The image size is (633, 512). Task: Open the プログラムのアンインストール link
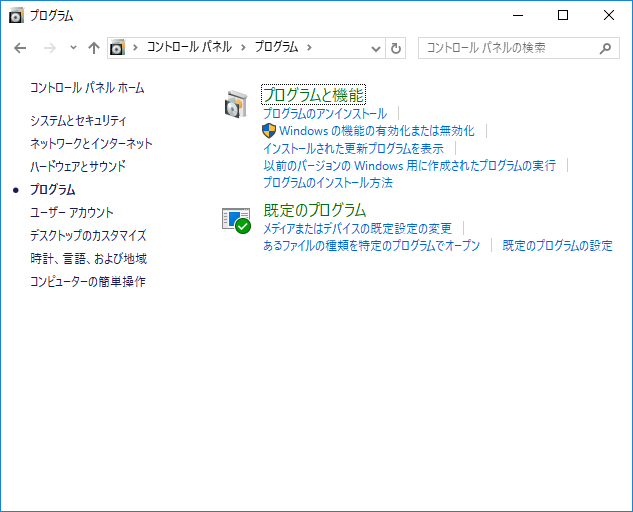pos(324,114)
